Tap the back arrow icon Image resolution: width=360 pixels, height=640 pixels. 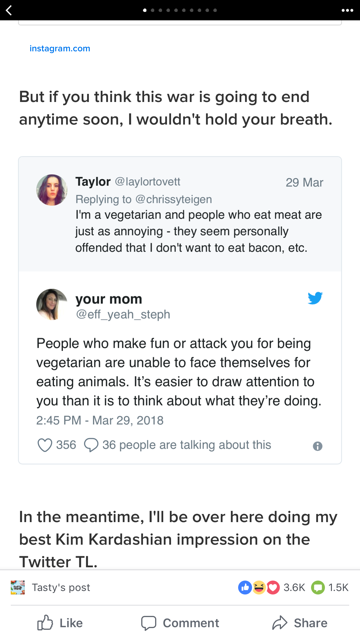(x=9, y=10)
